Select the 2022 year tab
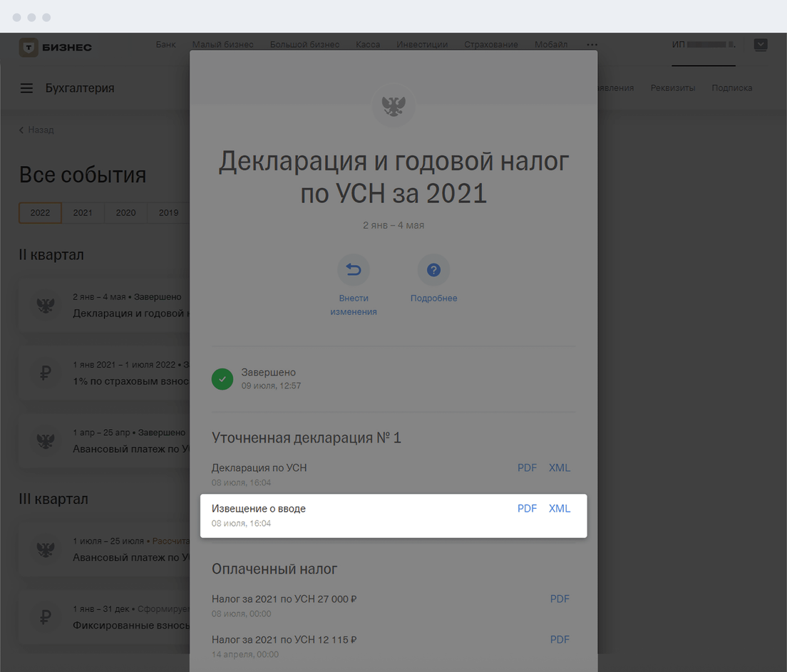 pyautogui.click(x=40, y=213)
